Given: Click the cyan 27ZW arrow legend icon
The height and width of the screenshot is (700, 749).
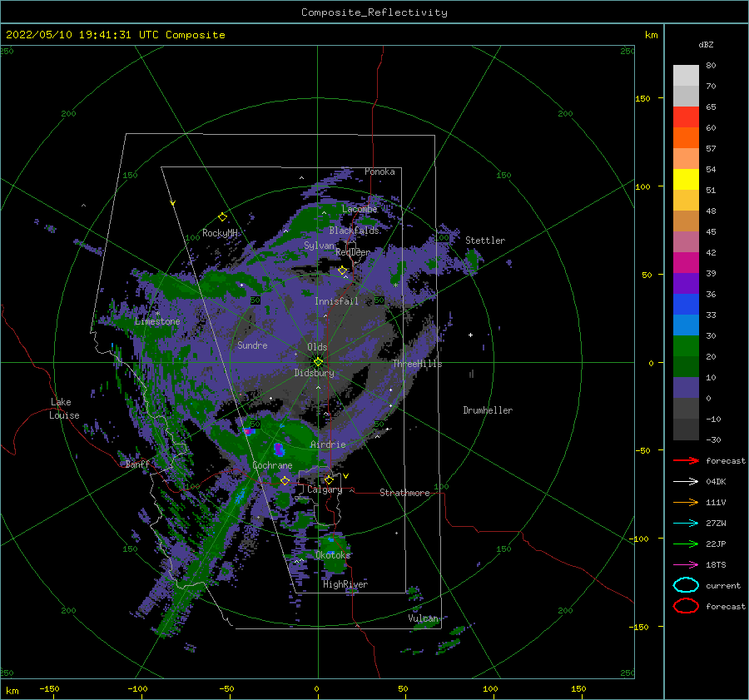Looking at the screenshot, I should 686,524.
